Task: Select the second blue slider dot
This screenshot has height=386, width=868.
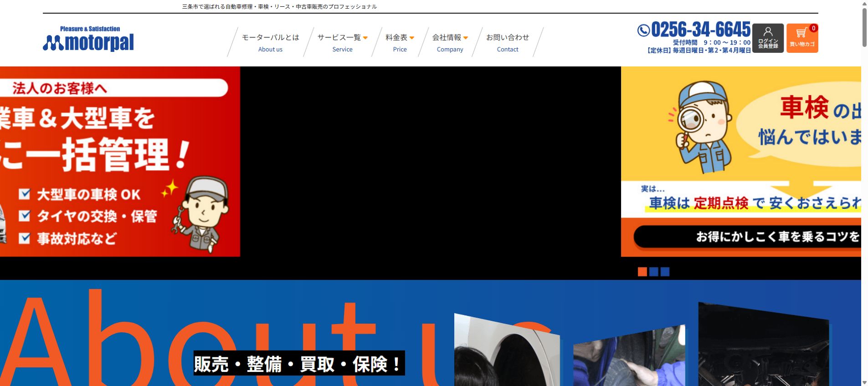Action: pyautogui.click(x=654, y=272)
